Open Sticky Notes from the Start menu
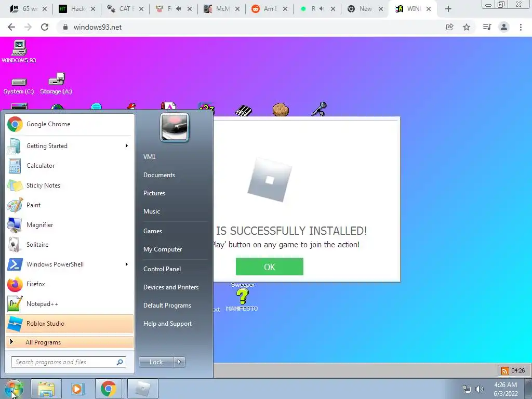 point(70,185)
